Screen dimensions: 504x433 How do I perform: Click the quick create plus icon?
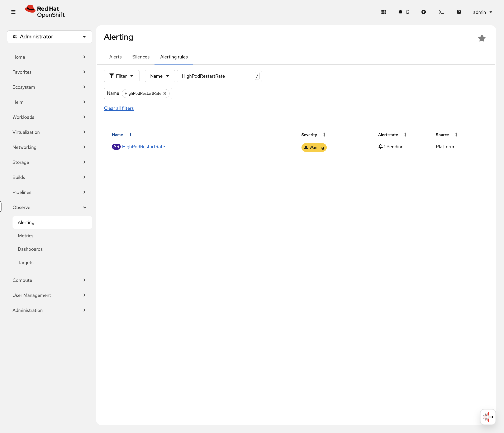pos(423,12)
